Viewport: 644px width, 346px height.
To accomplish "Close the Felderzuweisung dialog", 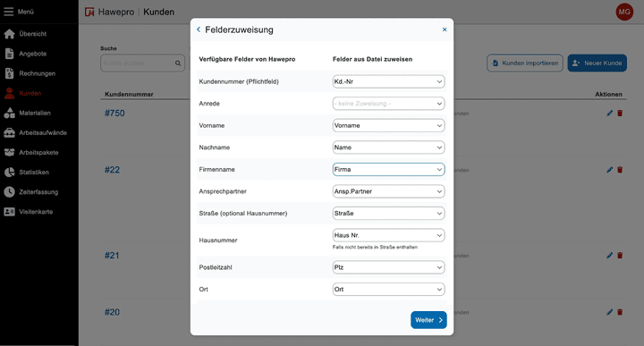I will click(445, 30).
